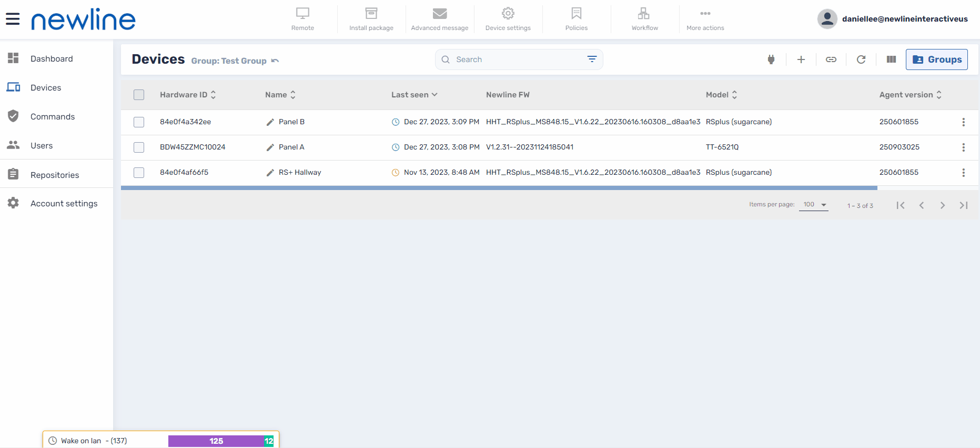Open Devices in the sidebar
The image size is (980, 448).
(56, 87)
